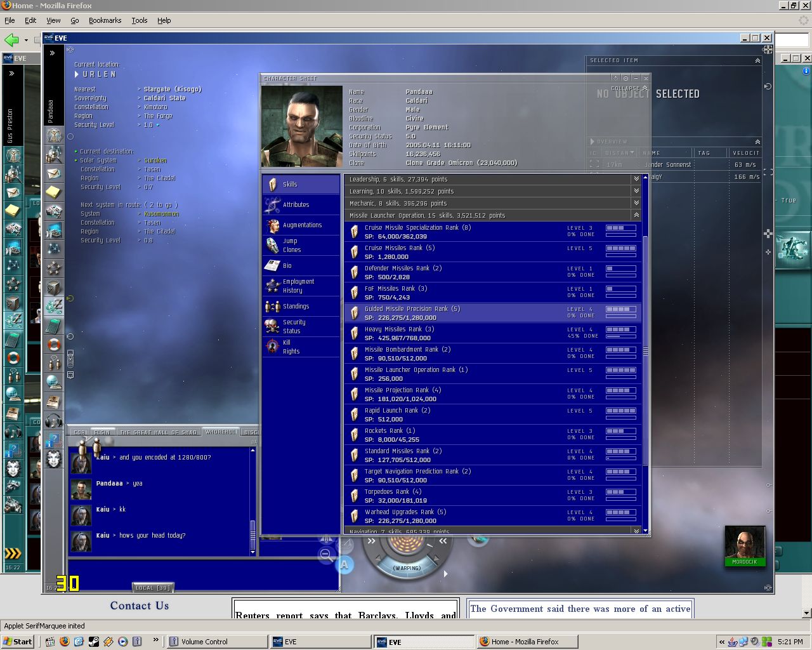Open the Attributes tab
Image resolution: width=812 pixels, height=650 pixels.
tap(301, 204)
